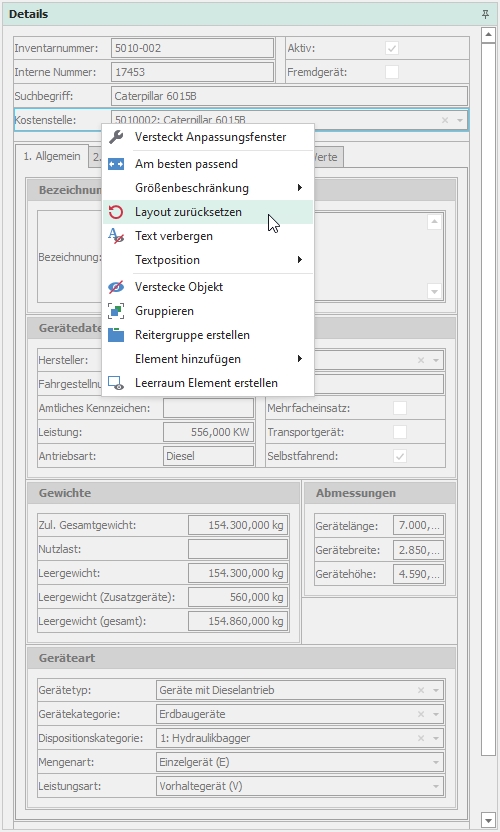Pin the Details panel with the pin icon
Viewport: 500px width, 832px height.
(x=485, y=14)
